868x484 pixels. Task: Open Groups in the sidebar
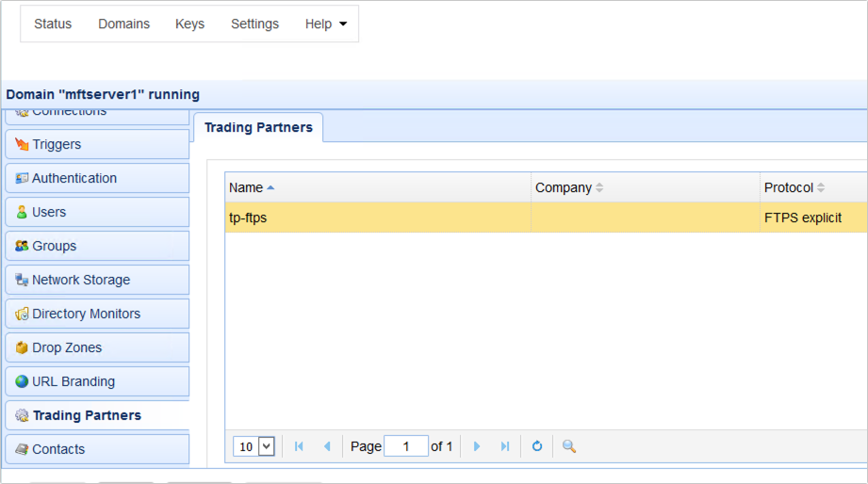coord(97,246)
